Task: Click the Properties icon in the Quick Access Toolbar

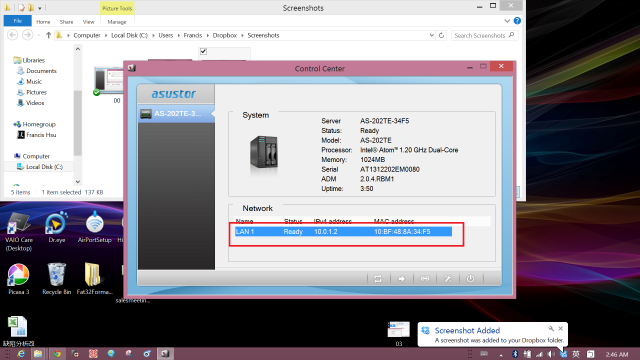Action: 22,8
